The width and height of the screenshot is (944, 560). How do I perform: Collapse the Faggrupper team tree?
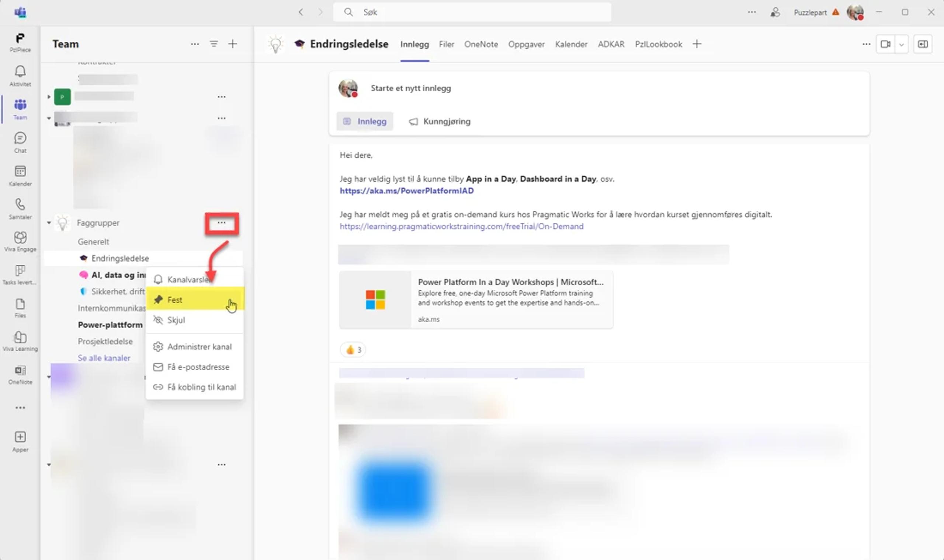[x=49, y=223]
